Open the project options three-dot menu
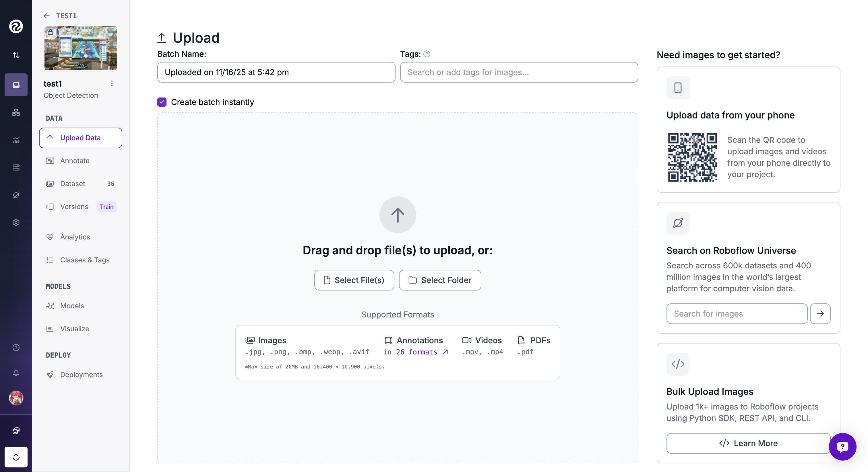868x472 pixels. 112,83
